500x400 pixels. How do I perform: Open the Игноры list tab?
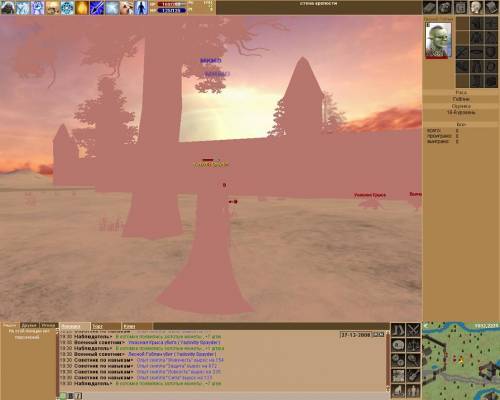point(49,325)
